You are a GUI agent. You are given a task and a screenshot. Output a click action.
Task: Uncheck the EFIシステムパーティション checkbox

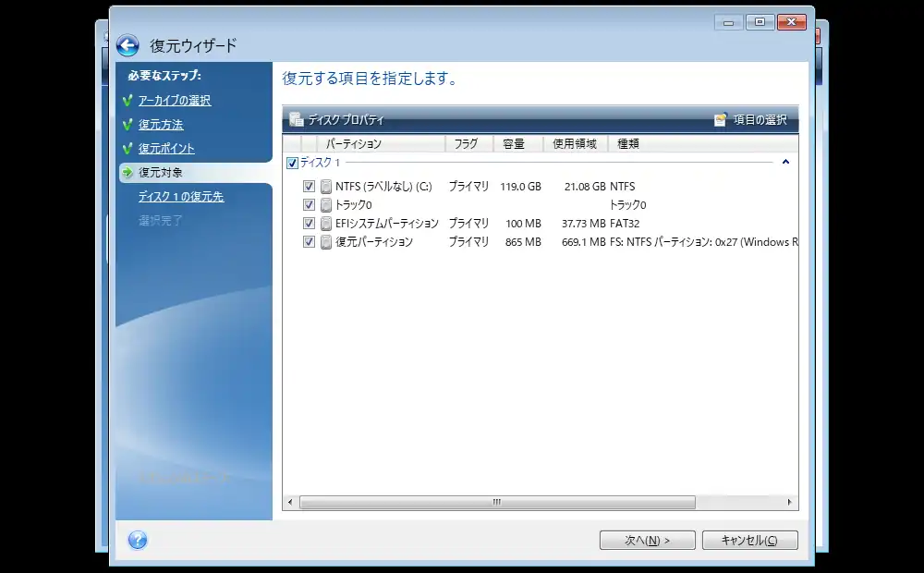point(310,224)
